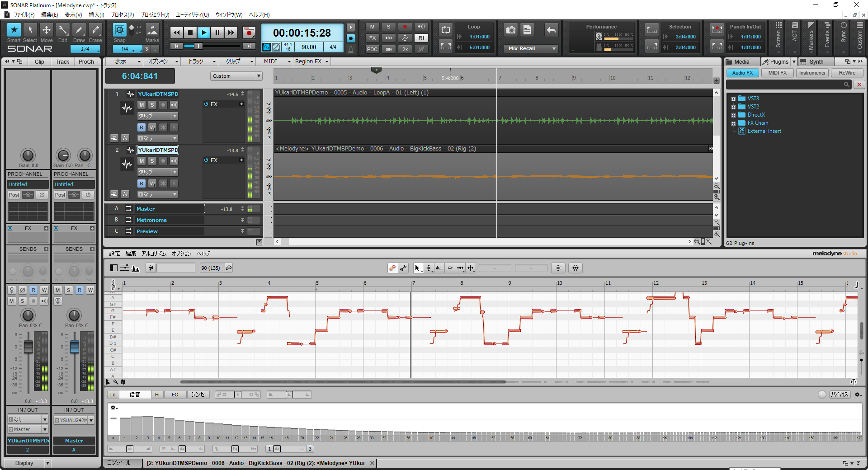Open Melodyne note separation tool
Screen dimensions: 868x470
tap(471, 268)
